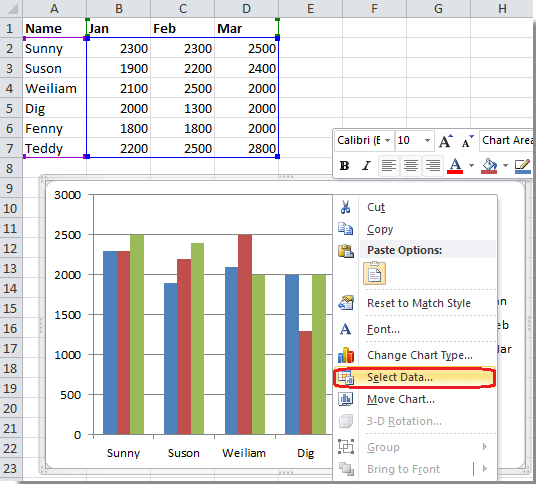Click the Bring to Front icon

(346, 469)
